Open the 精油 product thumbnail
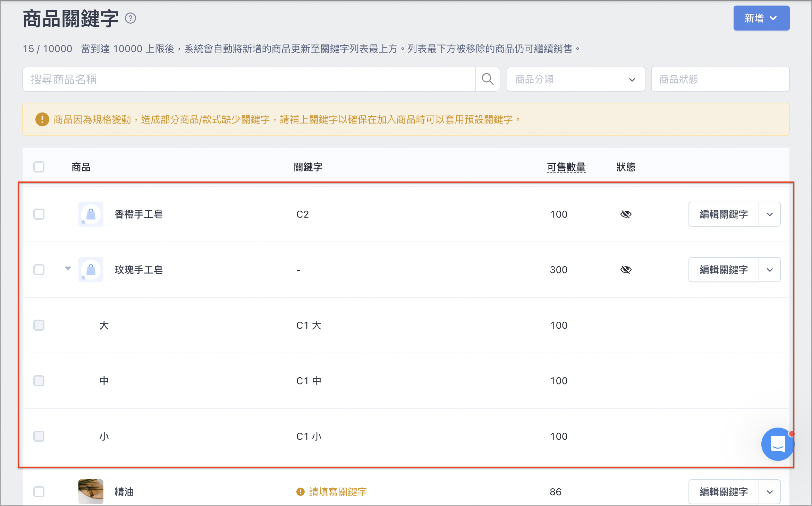The image size is (812, 506). 91,492
